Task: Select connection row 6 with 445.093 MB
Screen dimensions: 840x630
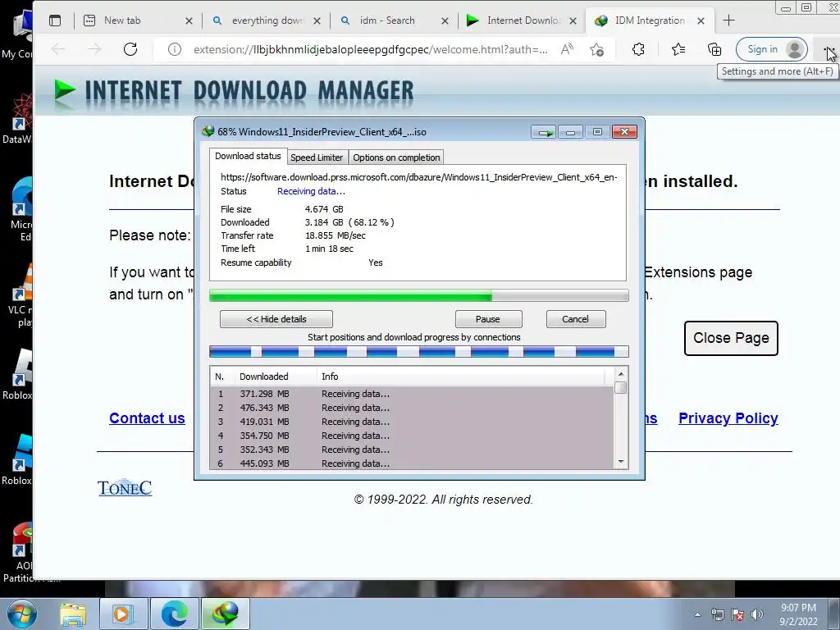Action: coord(412,463)
